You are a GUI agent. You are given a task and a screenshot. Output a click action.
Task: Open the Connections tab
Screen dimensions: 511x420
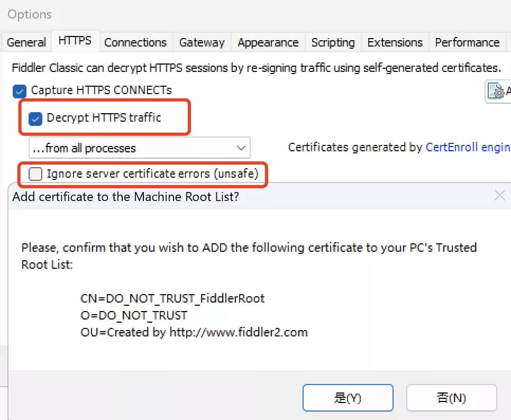pyautogui.click(x=135, y=42)
